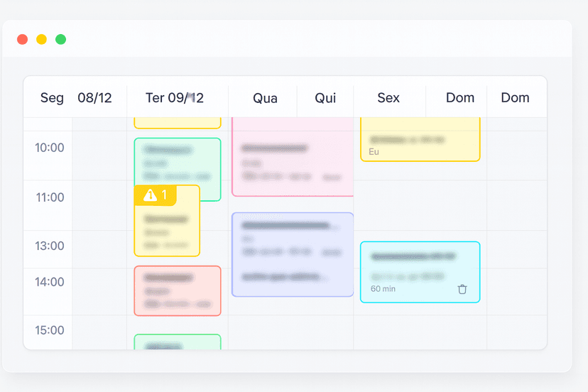Select the rightmost Dom column header
The width and height of the screenshot is (588, 392).
[515, 98]
